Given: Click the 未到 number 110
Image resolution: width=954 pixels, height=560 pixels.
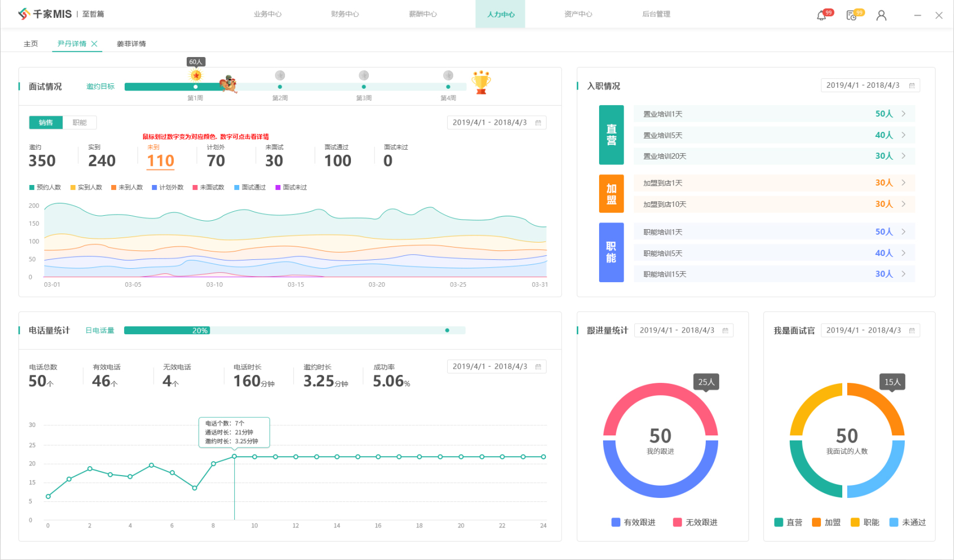Looking at the screenshot, I should pos(161,161).
